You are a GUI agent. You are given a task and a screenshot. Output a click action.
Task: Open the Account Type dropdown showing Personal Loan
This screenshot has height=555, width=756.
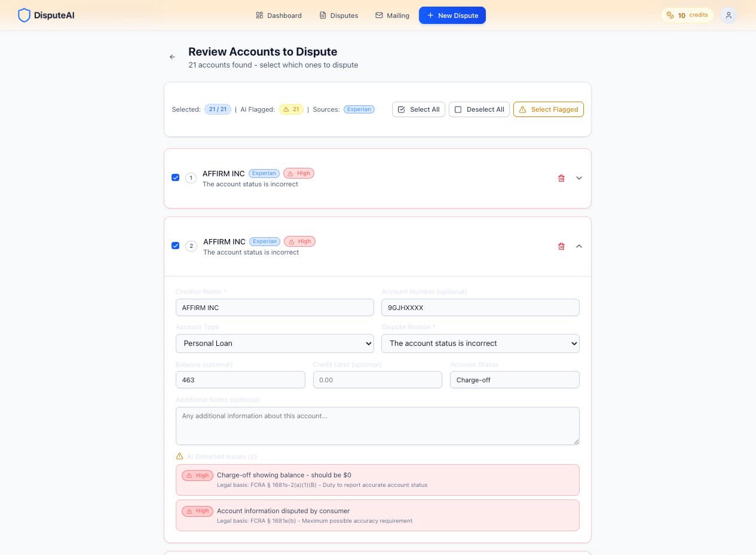coord(274,343)
